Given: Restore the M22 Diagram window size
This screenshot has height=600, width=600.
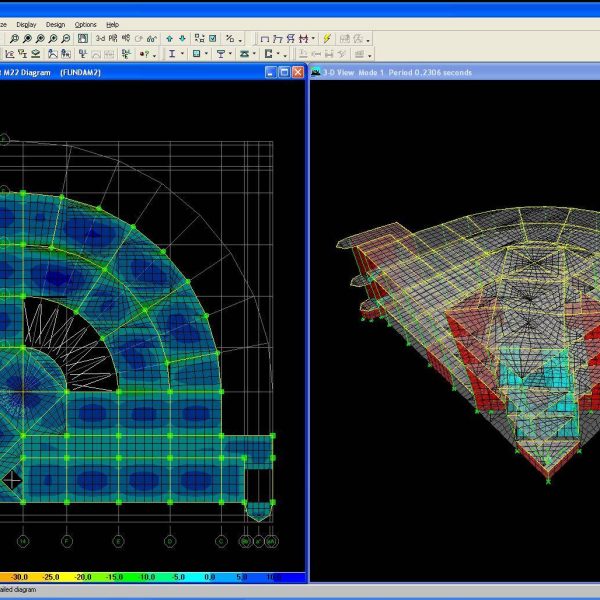Looking at the screenshot, I should point(284,72).
